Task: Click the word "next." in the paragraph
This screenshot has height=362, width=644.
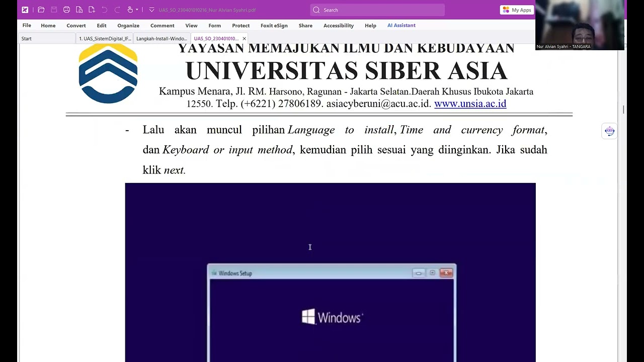Action: coord(175,170)
